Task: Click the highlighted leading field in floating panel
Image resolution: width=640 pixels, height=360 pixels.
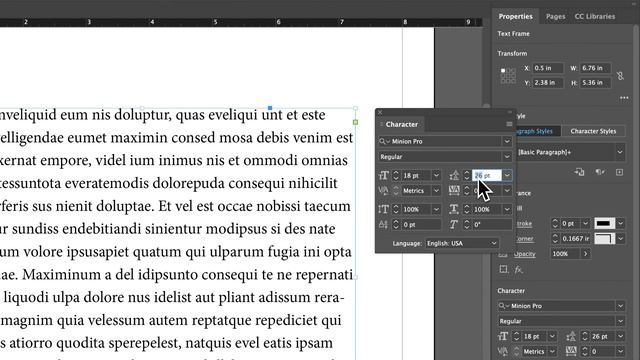Action: [x=487, y=176]
